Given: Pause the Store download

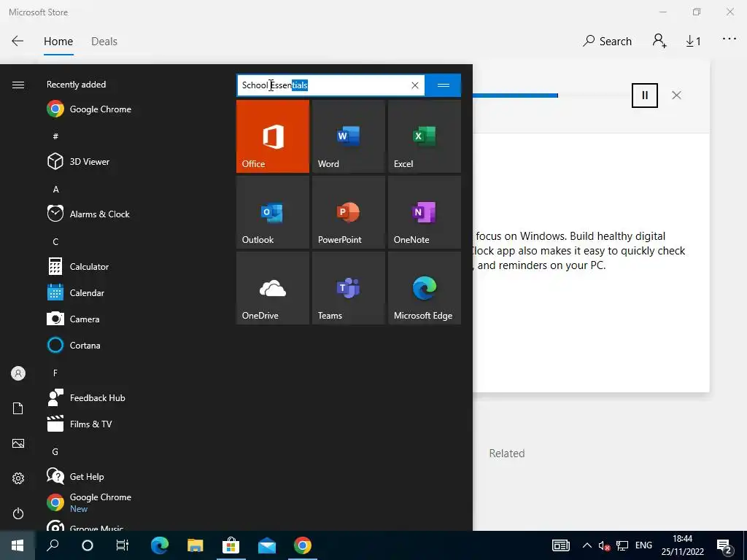Looking at the screenshot, I should point(645,96).
